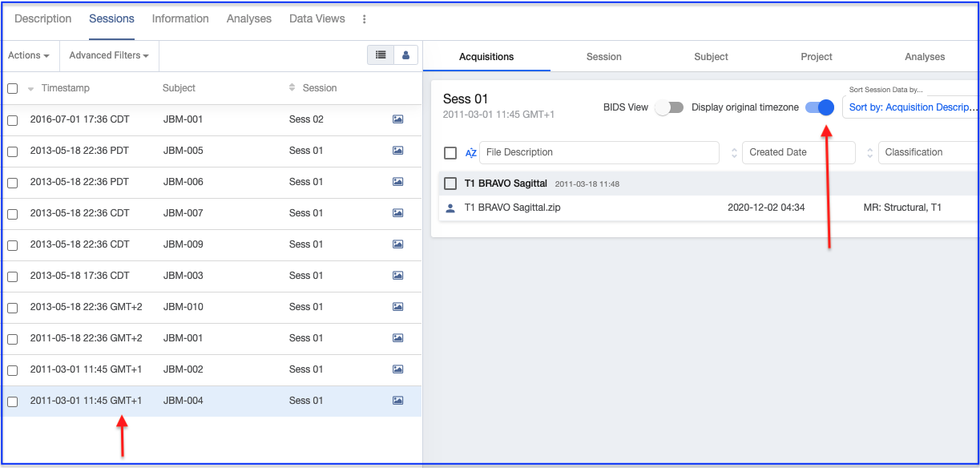The height and width of the screenshot is (468, 980).
Task: Click image icon for JBM-001 Sess 02
Action: click(x=397, y=119)
